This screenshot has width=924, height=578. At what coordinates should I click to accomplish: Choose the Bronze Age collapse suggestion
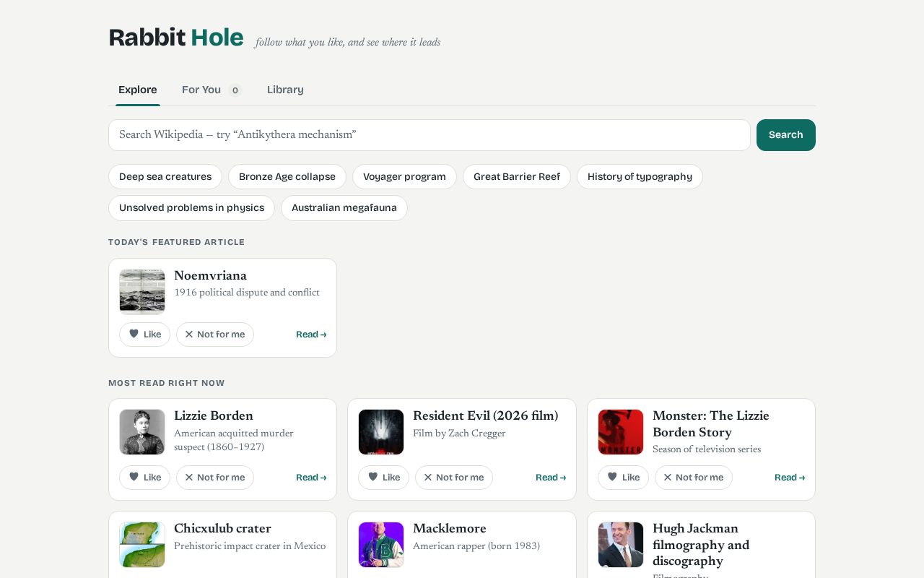click(287, 177)
